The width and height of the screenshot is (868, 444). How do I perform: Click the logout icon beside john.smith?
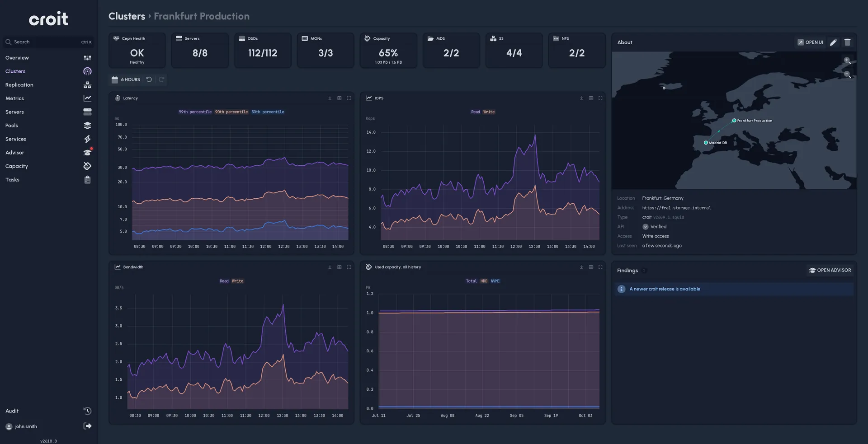(x=87, y=426)
